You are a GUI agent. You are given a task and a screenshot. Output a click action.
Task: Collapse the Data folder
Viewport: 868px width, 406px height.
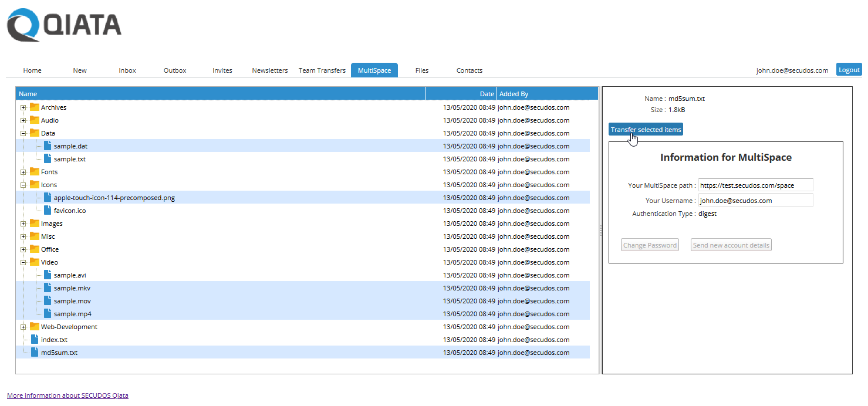pyautogui.click(x=23, y=133)
